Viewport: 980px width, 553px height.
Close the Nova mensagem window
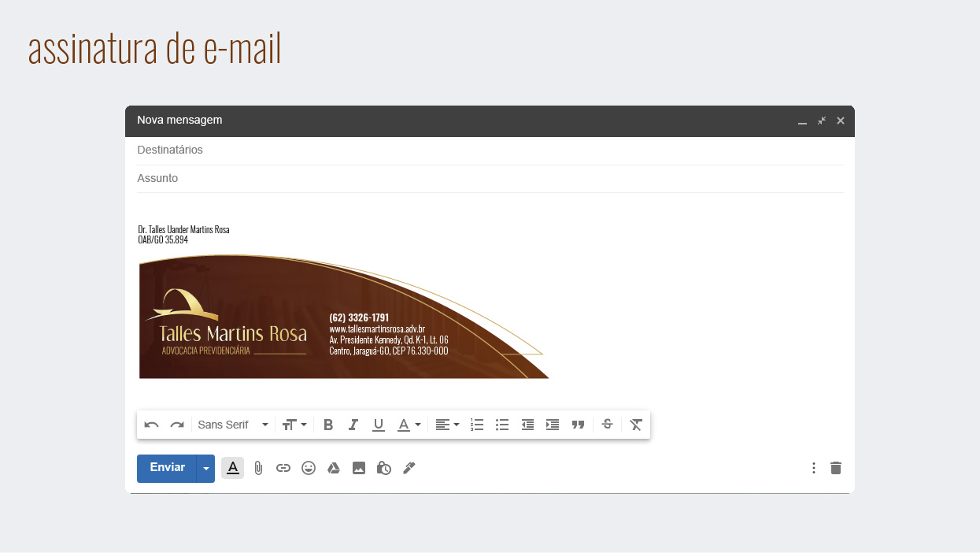(x=841, y=121)
